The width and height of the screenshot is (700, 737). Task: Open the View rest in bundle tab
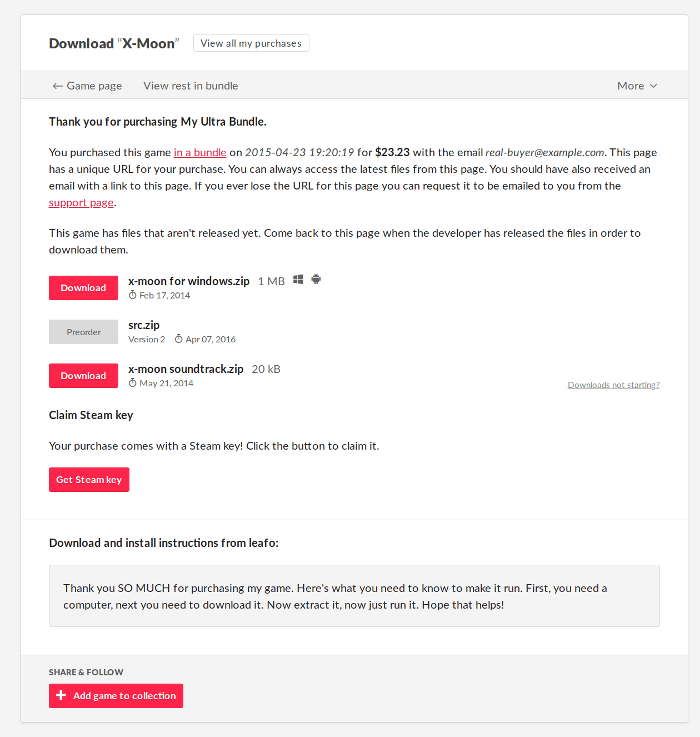click(x=191, y=86)
